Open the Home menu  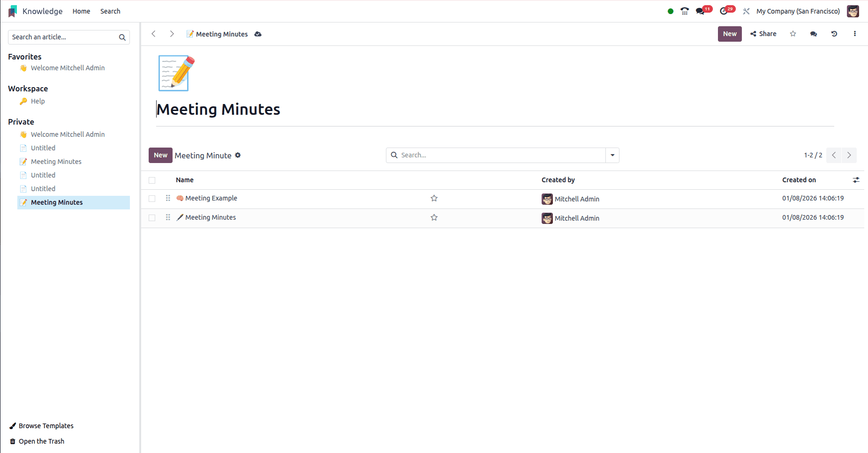[81, 11]
